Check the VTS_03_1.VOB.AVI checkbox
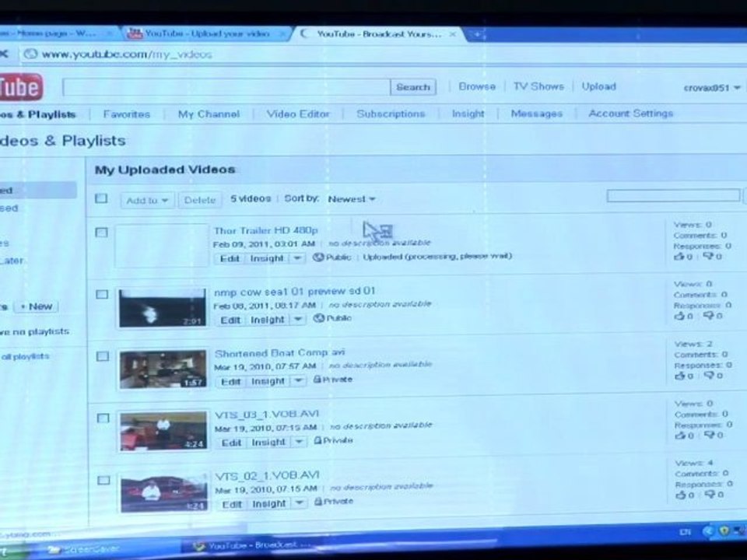Viewport: 747px width, 560px height. [x=103, y=418]
